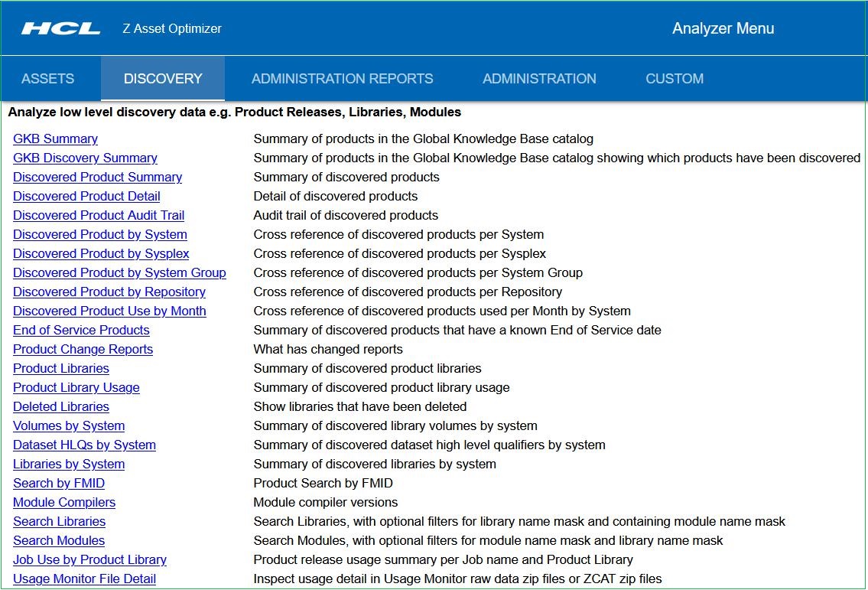This screenshot has width=868, height=590.
Task: Click description 'Summary of discovered libraries by system'
Action: tap(375, 464)
